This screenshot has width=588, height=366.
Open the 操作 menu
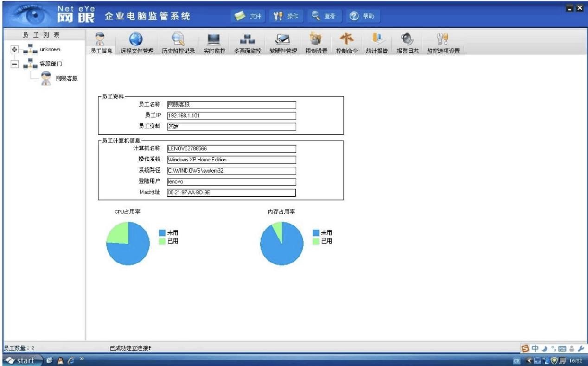click(285, 16)
